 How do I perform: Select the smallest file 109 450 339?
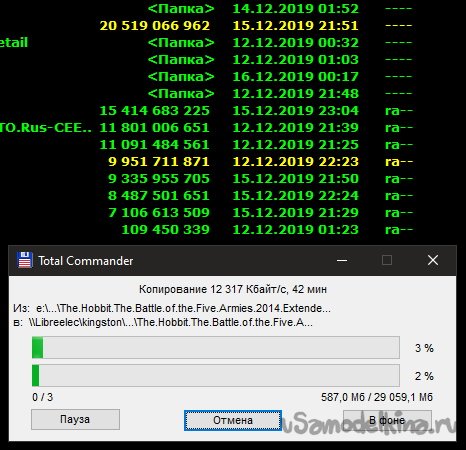click(207, 230)
